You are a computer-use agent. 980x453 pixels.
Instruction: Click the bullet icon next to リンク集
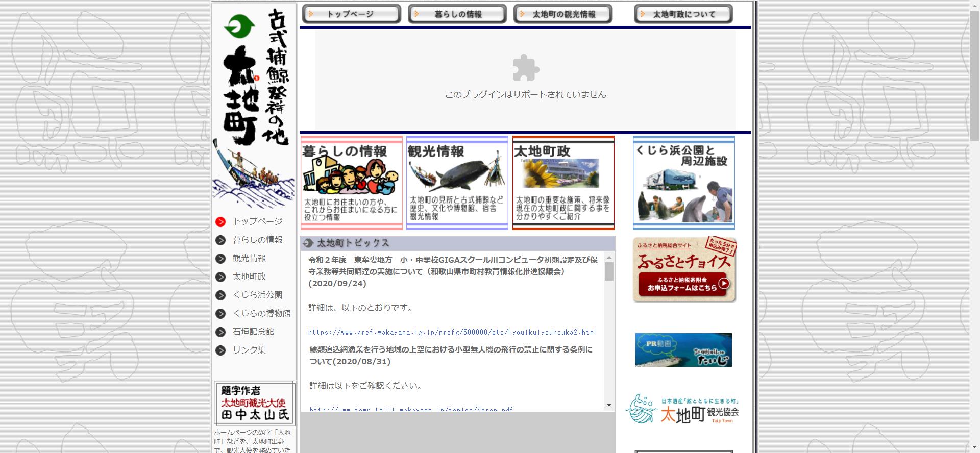220,350
